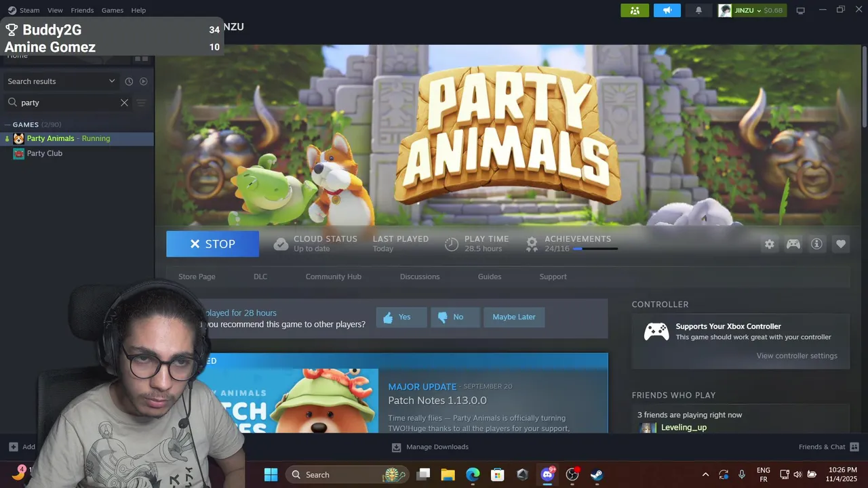Switch to Big Picture mode icon
Screen dimensions: 868x488
(800, 10)
